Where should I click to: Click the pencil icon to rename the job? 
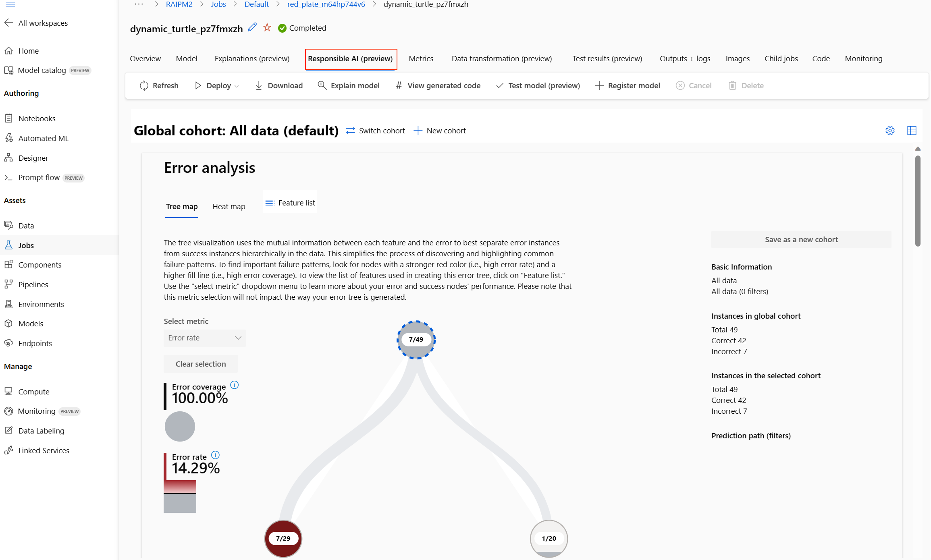(252, 27)
